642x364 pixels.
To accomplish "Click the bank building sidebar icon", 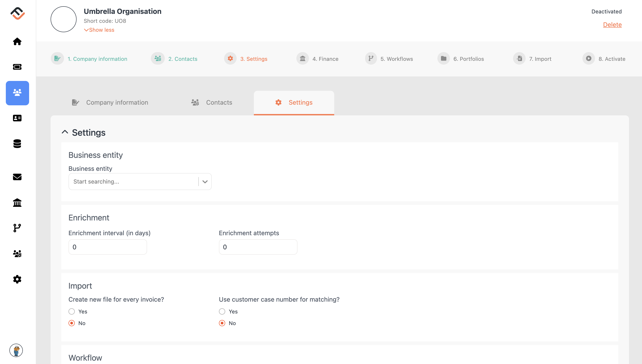I will [17, 203].
